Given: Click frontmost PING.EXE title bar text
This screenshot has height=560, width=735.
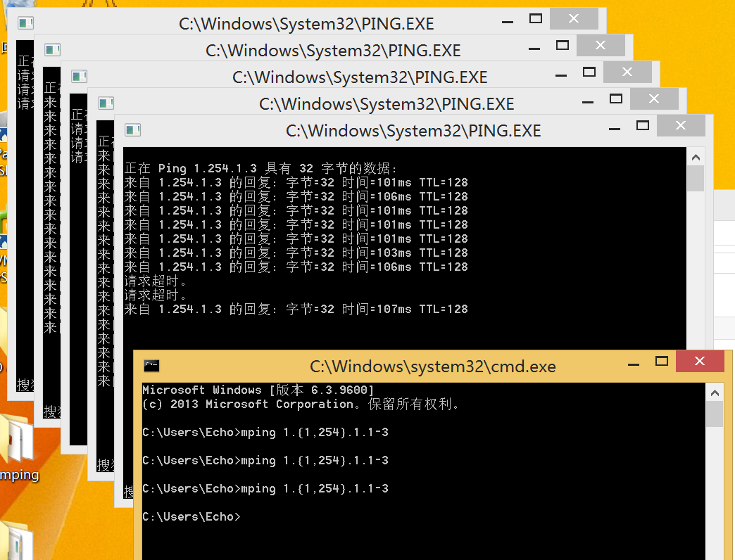Looking at the screenshot, I should [x=413, y=131].
